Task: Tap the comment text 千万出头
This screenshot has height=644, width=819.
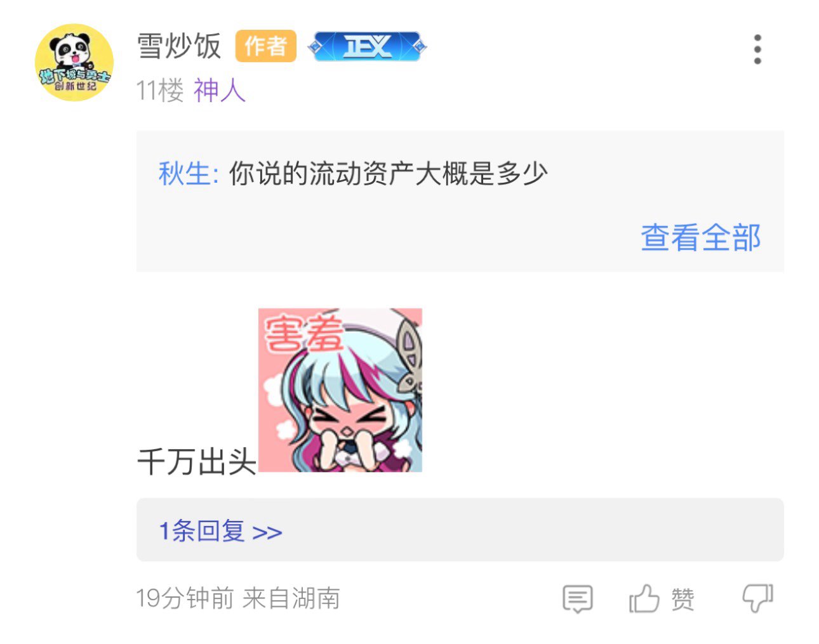Action: tap(197, 461)
